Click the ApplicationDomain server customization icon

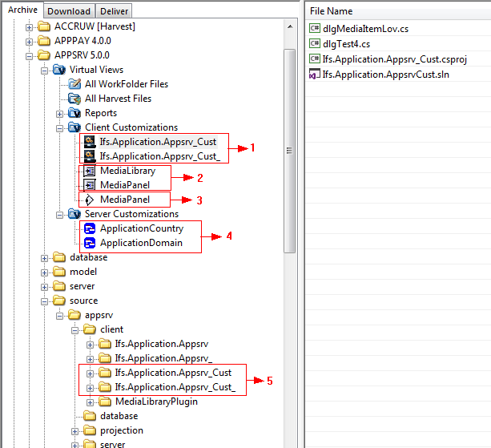coord(90,243)
